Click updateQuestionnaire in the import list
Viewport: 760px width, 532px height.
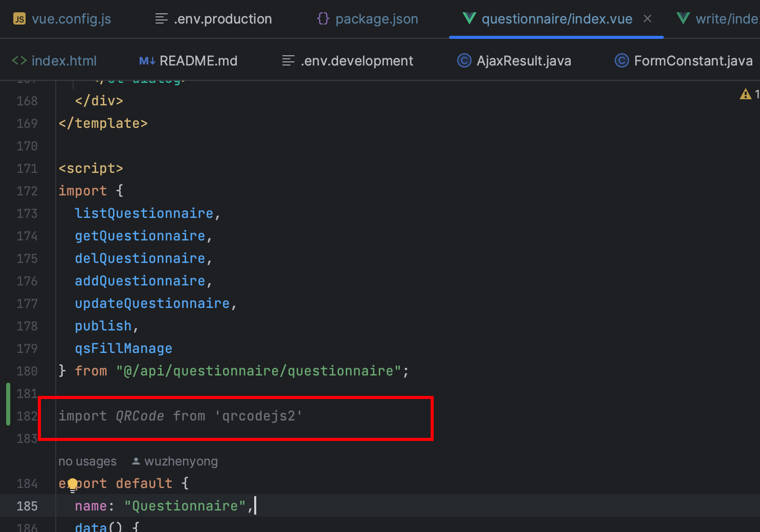pyautogui.click(x=152, y=303)
